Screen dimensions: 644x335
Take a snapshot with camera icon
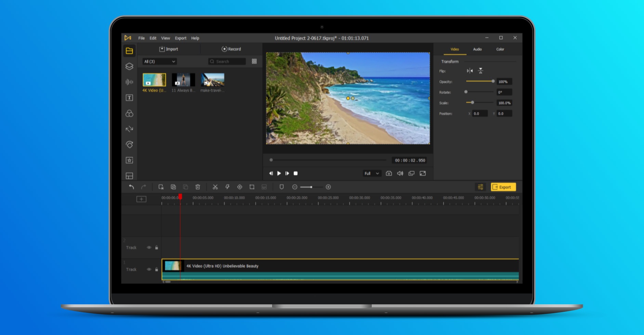tap(389, 174)
